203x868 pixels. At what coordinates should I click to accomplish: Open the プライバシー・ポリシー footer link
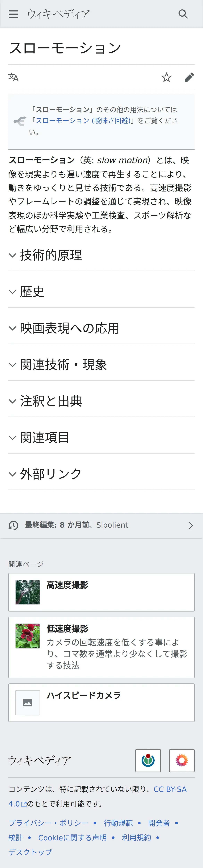48,823
